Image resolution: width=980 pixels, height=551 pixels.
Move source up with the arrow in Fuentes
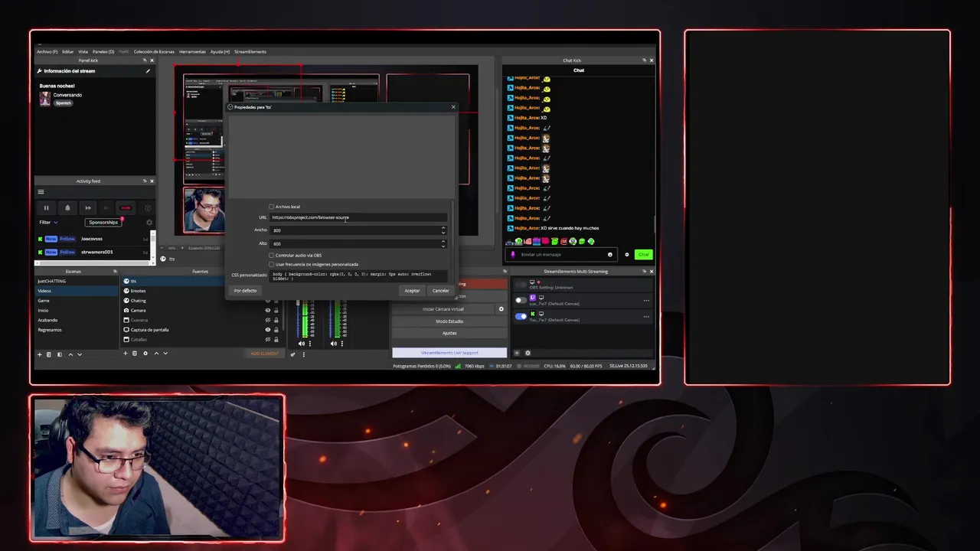click(x=156, y=354)
